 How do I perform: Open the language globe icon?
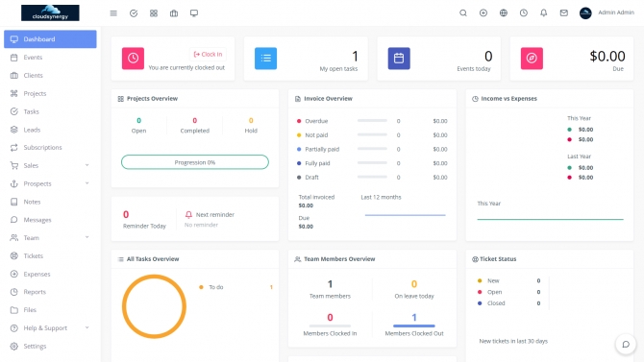pos(503,13)
